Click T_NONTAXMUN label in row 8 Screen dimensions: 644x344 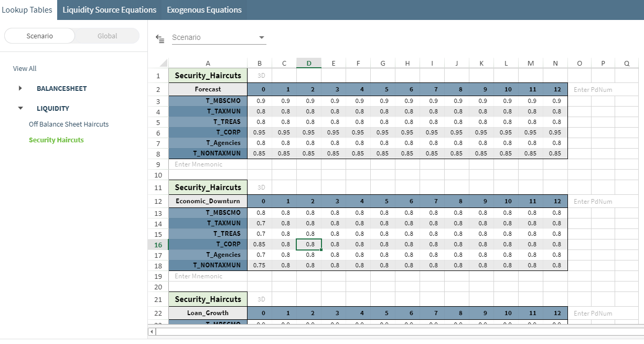pyautogui.click(x=208, y=153)
